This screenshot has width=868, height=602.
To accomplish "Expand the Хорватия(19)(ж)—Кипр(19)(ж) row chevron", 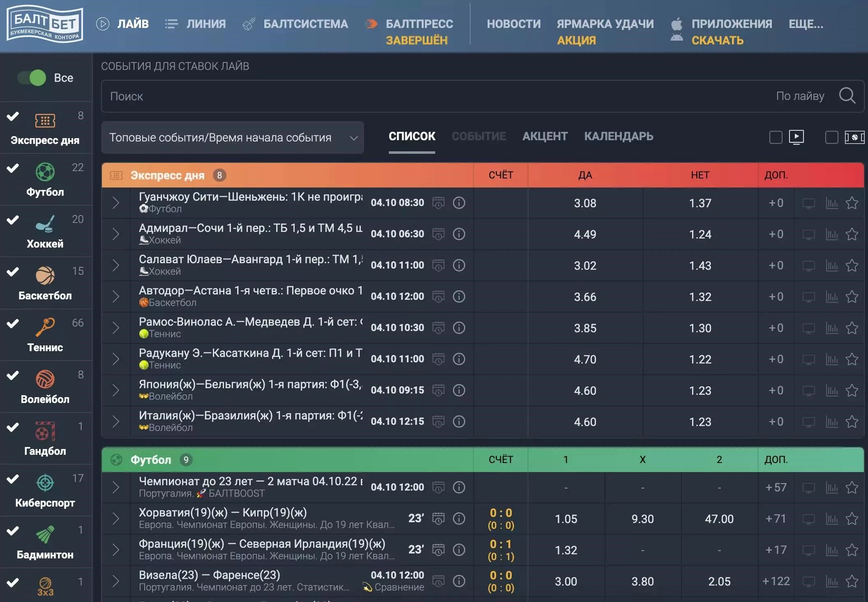I will point(116,519).
